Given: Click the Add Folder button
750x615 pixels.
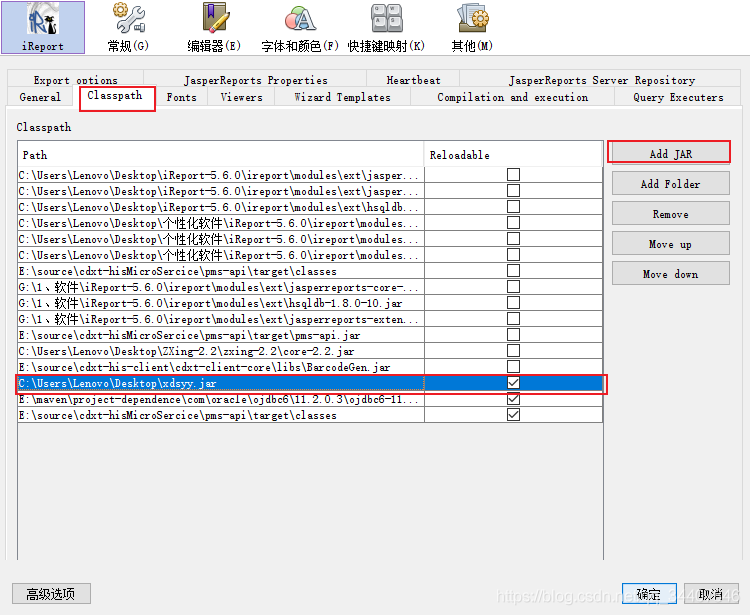Looking at the screenshot, I should [671, 184].
